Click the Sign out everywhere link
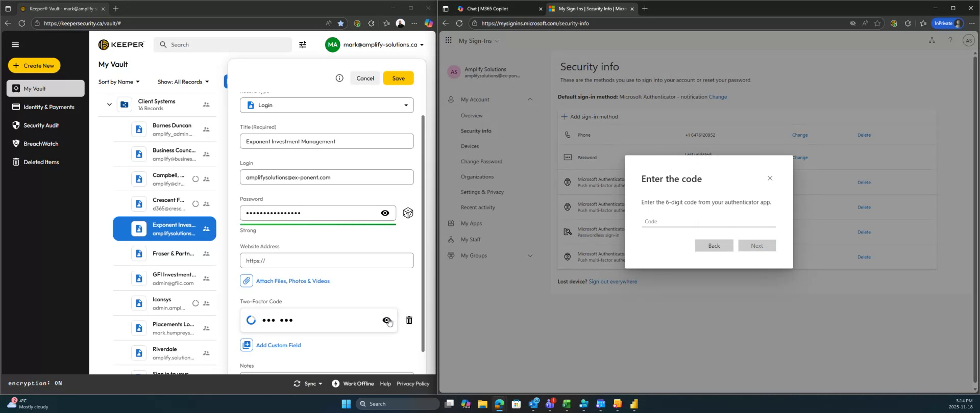Viewport: 980px width, 413px height. pos(612,281)
